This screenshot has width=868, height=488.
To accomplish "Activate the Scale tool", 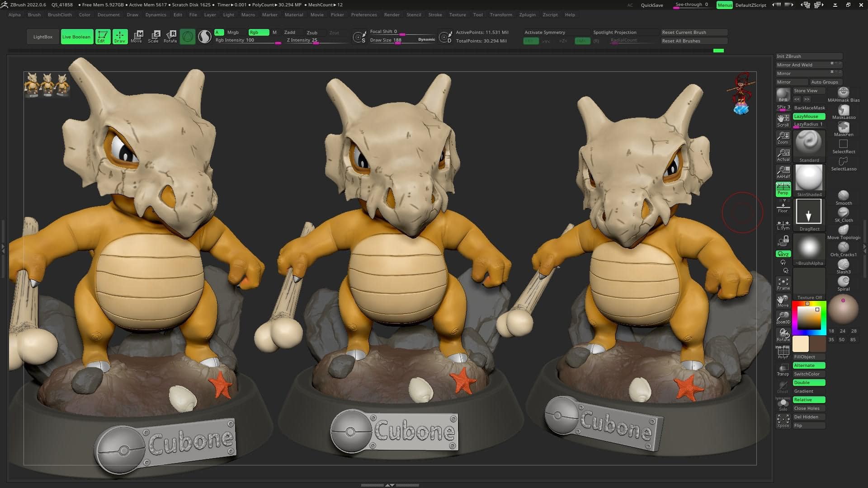I will 154,37.
